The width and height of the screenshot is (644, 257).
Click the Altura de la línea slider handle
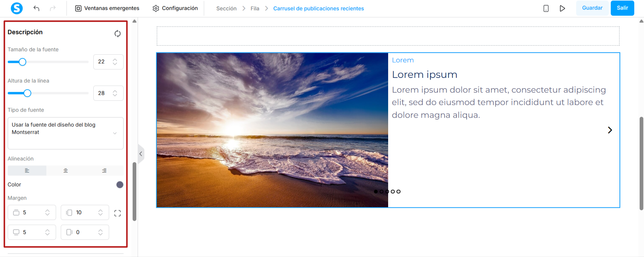pyautogui.click(x=28, y=93)
